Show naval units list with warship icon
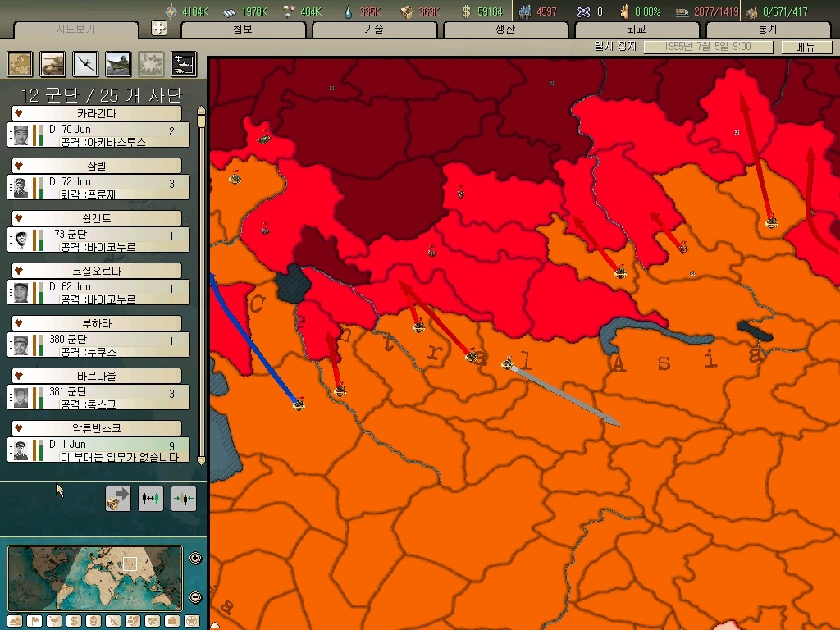This screenshot has height=630, width=840. pyautogui.click(x=118, y=64)
